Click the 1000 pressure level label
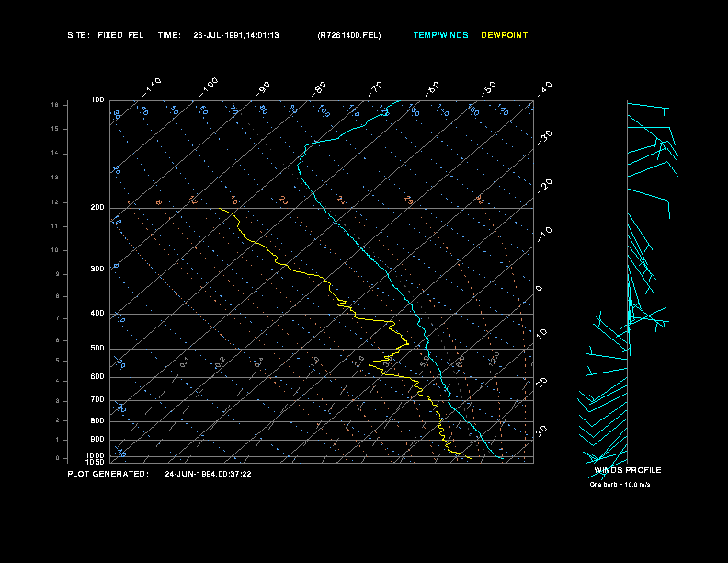The image size is (728, 563). pyautogui.click(x=96, y=455)
